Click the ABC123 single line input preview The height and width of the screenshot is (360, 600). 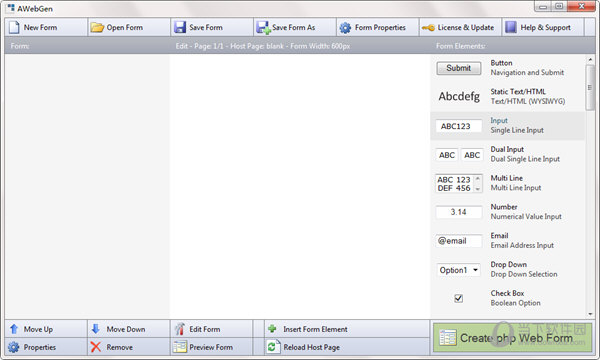tap(458, 126)
